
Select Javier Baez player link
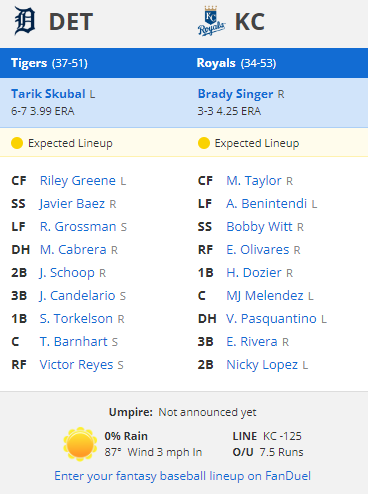tap(72, 204)
